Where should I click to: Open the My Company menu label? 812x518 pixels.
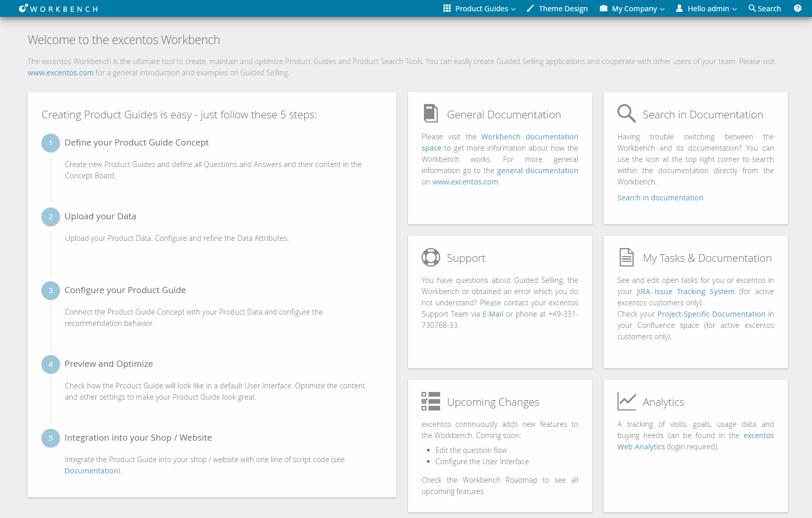(634, 8)
